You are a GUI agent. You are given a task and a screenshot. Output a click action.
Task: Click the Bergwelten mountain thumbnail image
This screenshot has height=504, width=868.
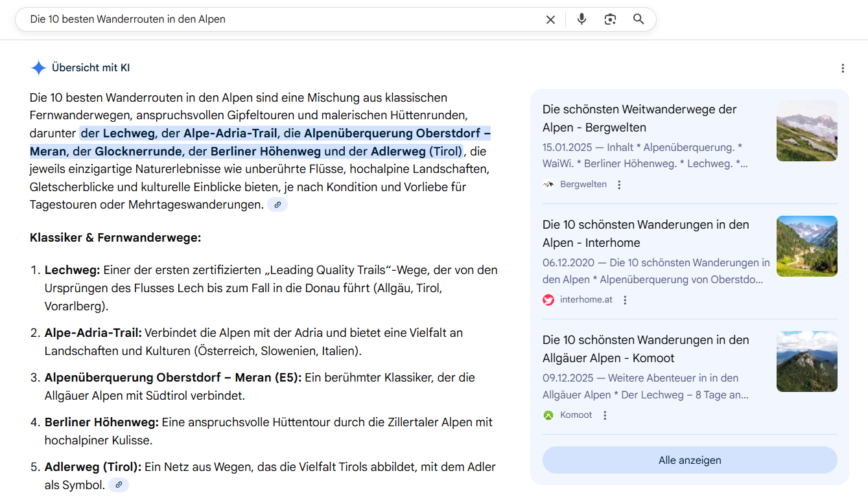click(x=806, y=131)
